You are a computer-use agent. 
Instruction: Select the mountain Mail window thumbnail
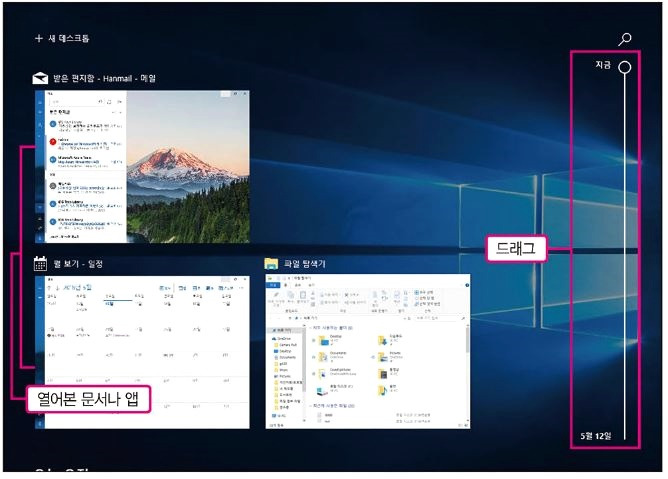pyautogui.click(x=142, y=167)
